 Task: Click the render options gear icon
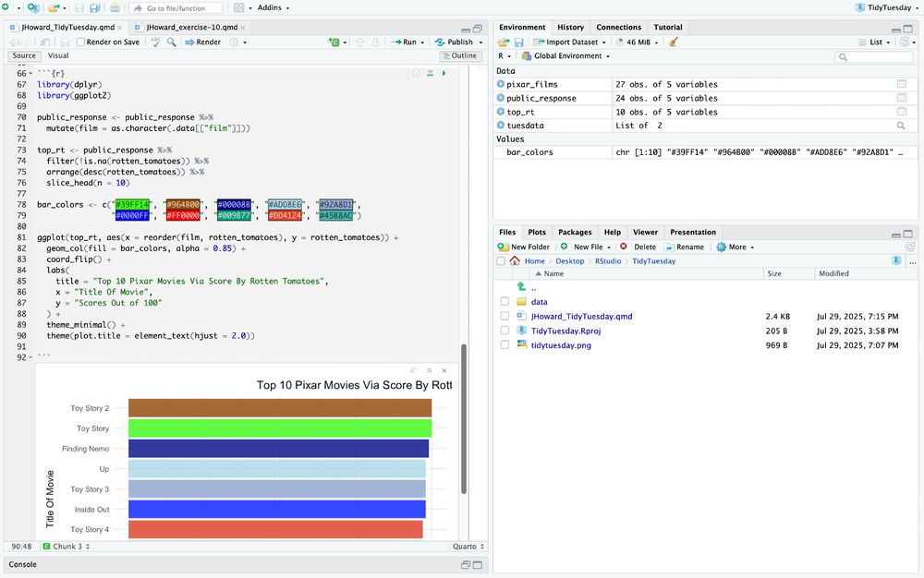click(234, 42)
